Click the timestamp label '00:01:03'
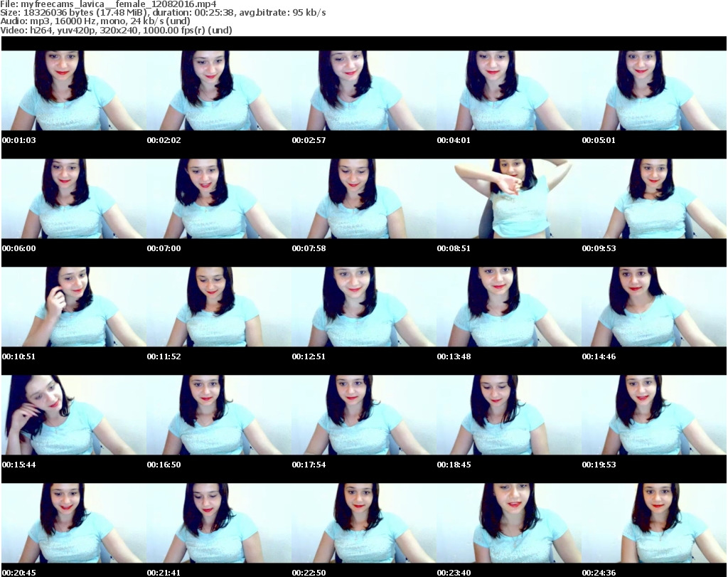Image resolution: width=728 pixels, height=577 pixels. tap(18, 140)
